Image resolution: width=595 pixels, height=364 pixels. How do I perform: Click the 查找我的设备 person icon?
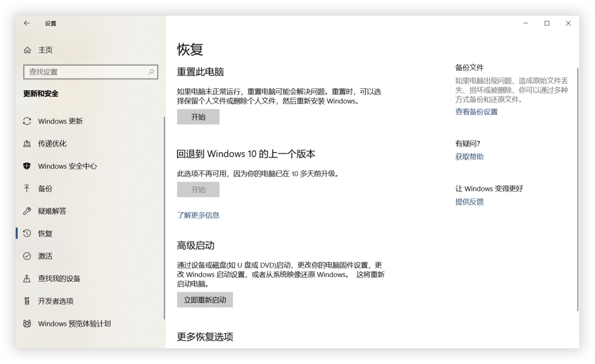pos(27,279)
